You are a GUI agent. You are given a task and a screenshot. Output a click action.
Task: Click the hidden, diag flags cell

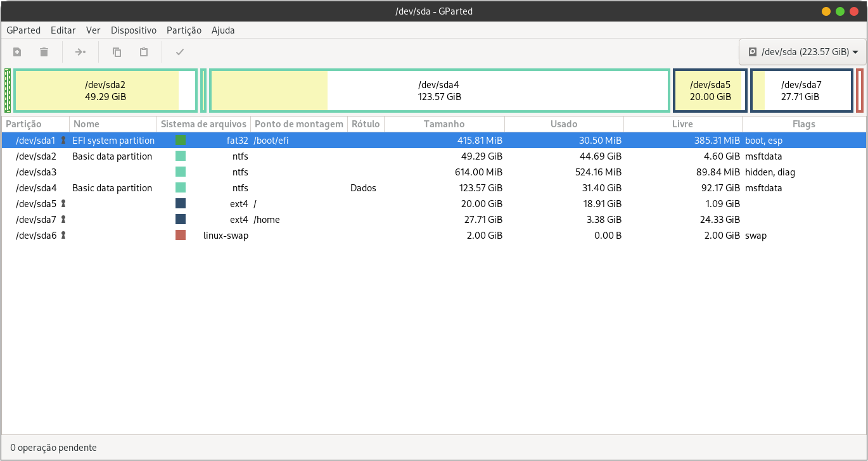(770, 172)
